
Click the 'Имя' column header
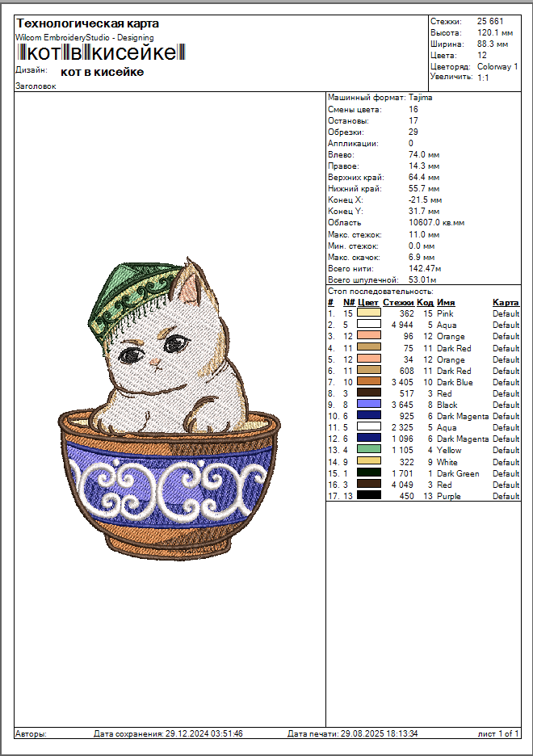[x=446, y=302]
